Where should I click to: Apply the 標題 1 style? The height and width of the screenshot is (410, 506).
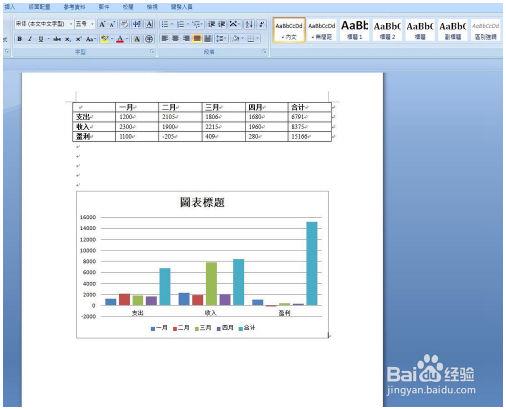pos(354,30)
